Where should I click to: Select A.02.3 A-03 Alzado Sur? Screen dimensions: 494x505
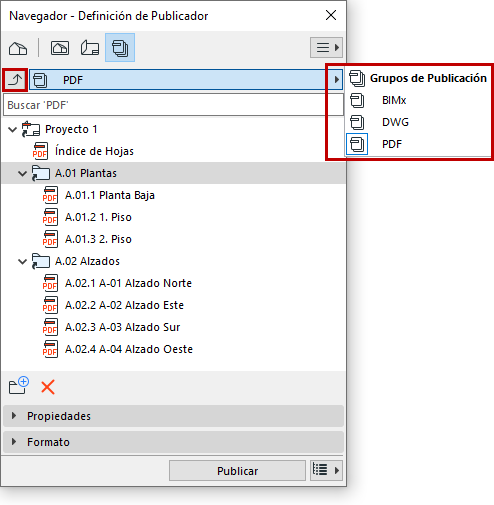click(x=123, y=327)
